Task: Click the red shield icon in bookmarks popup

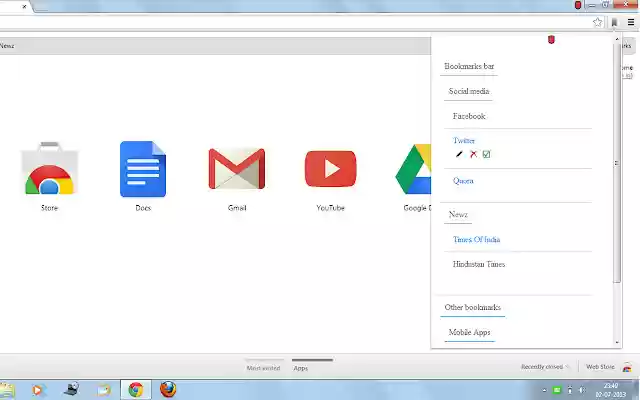Action: pos(551,40)
